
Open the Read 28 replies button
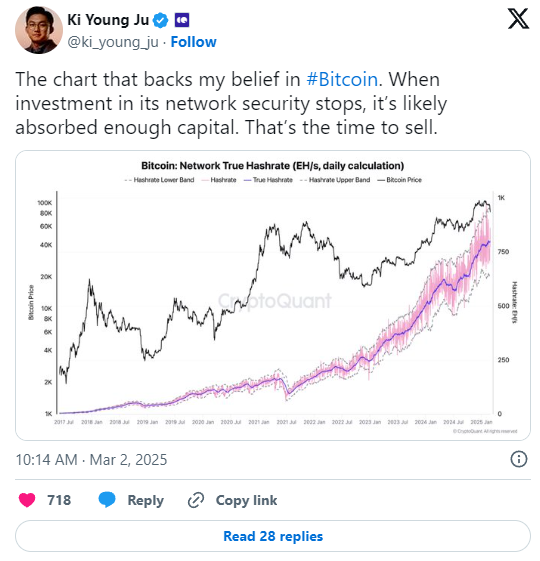click(x=273, y=536)
